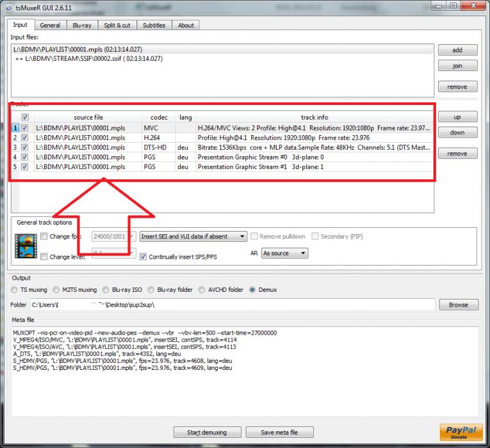
Task: Switch to the General tab
Action: [x=50, y=26]
